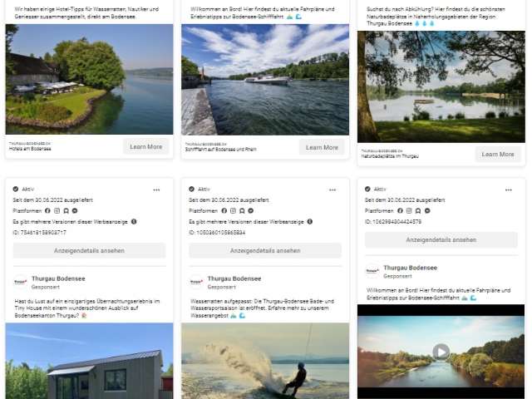
Task: Click Messenger platform icon in right card
Action: [x=427, y=210]
